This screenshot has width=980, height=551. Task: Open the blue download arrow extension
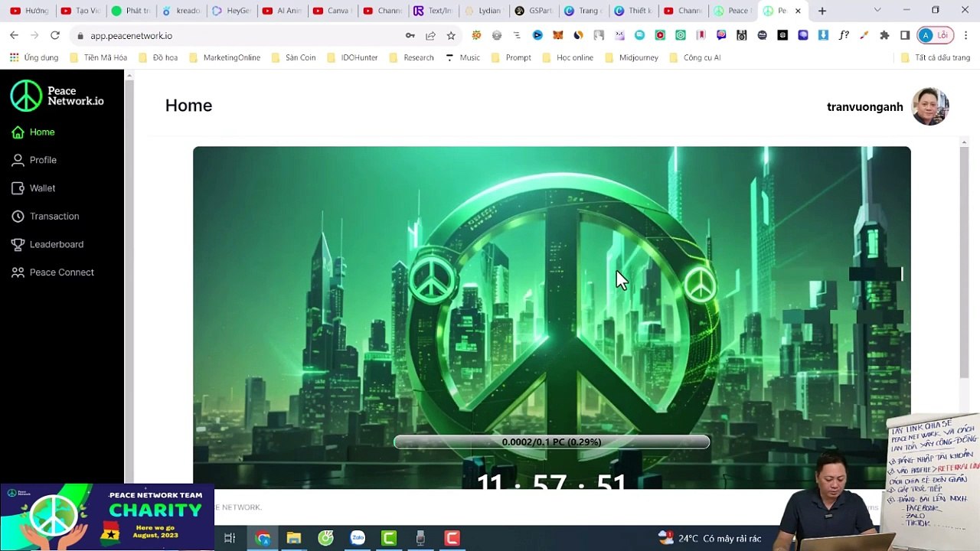click(x=823, y=35)
